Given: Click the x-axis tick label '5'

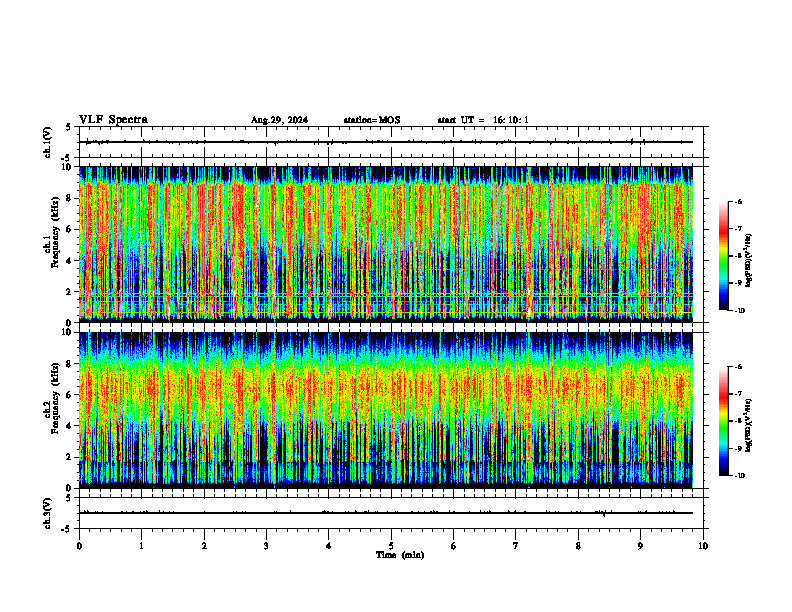Looking at the screenshot, I should click(x=391, y=546).
